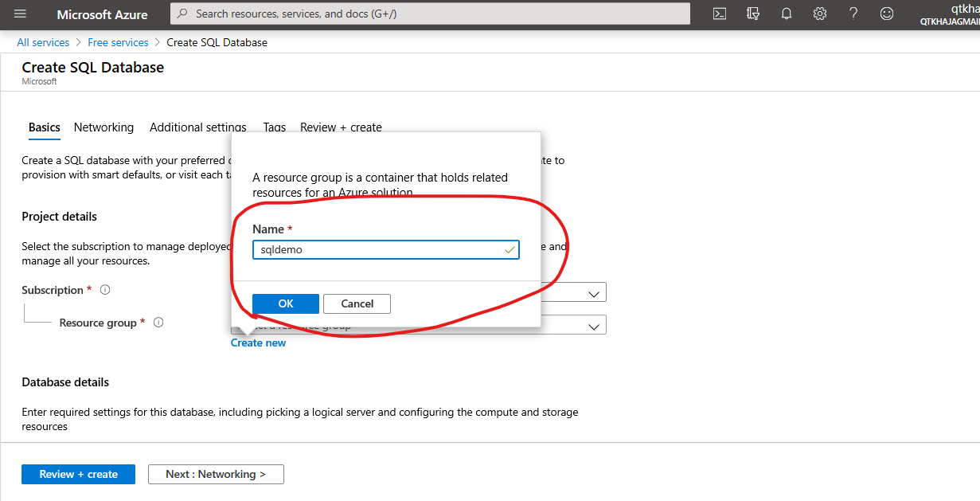Click Next : Networking button
The width and height of the screenshot is (980, 501).
216,474
